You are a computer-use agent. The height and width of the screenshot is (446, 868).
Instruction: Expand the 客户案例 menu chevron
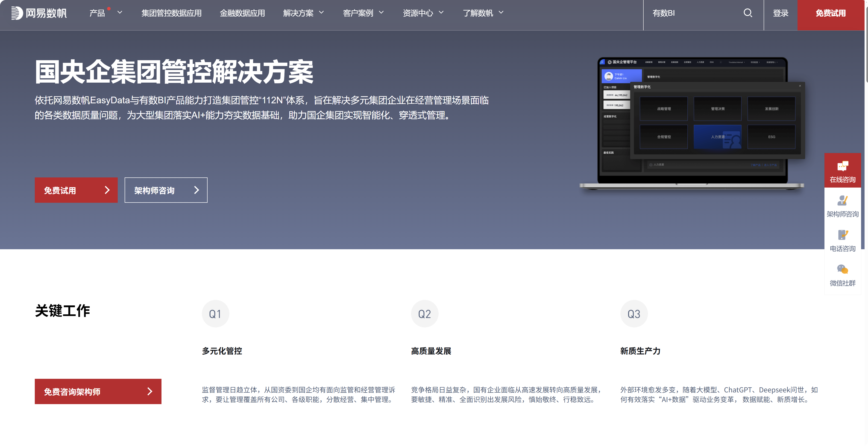pyautogui.click(x=381, y=13)
